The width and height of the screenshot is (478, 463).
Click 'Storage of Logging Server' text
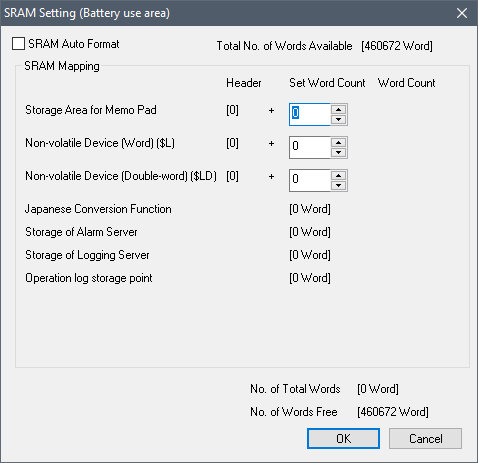tap(87, 255)
